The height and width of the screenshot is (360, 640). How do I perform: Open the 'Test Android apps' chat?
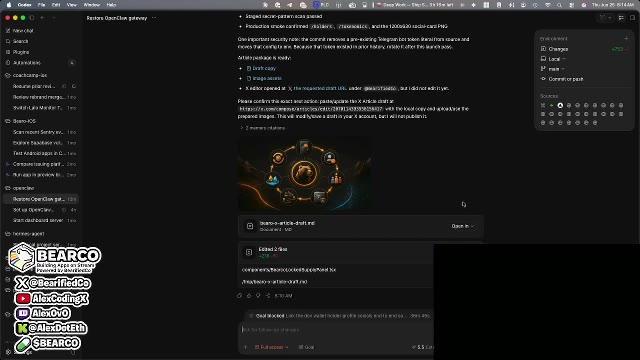(x=41, y=153)
